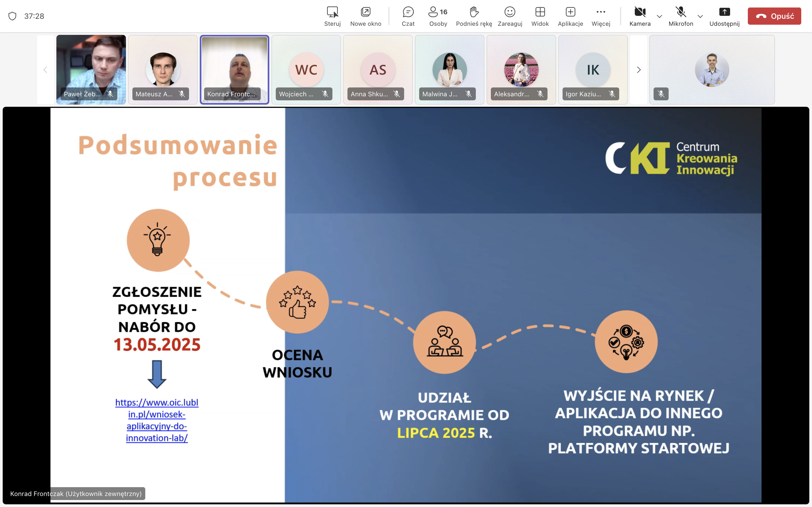This screenshot has width=812, height=507.
Task: Open Aplikacje apps panel
Action: tap(570, 16)
